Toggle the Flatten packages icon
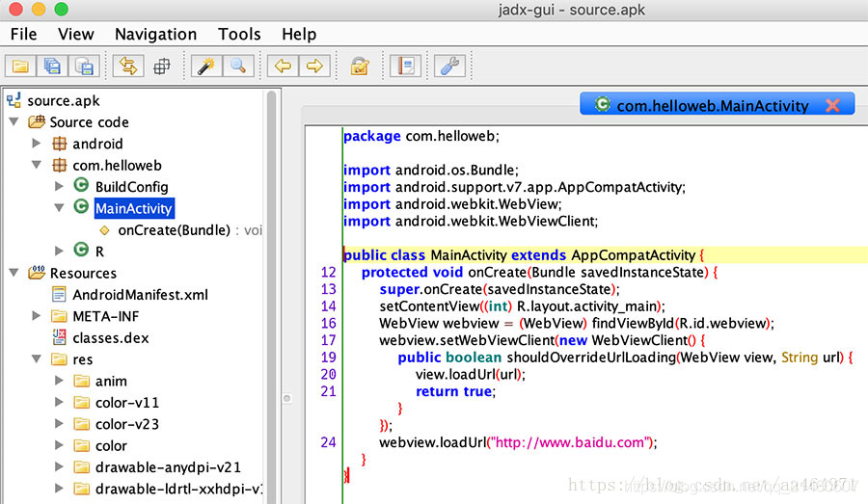 coord(162,66)
